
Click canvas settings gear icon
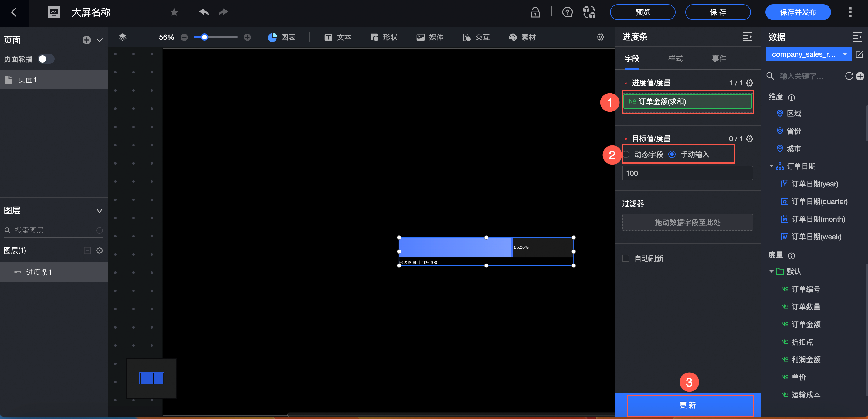pos(600,37)
